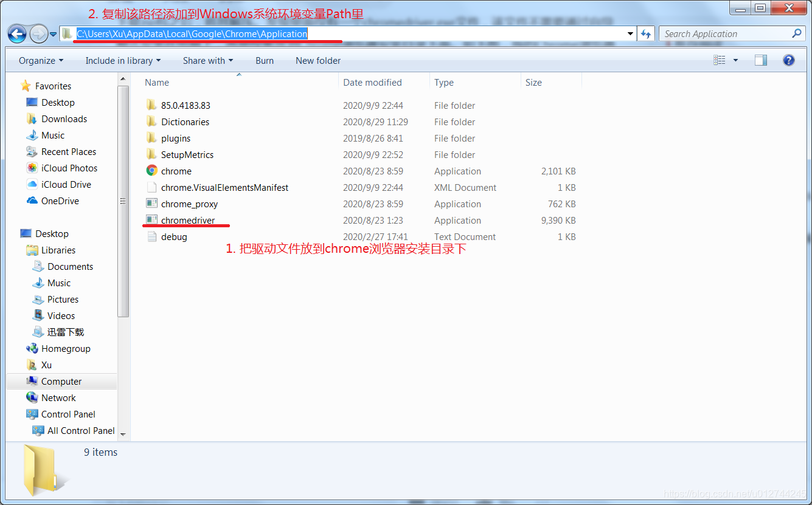Open the 迅雷下载 library
Image resolution: width=812 pixels, height=505 pixels.
tap(66, 332)
